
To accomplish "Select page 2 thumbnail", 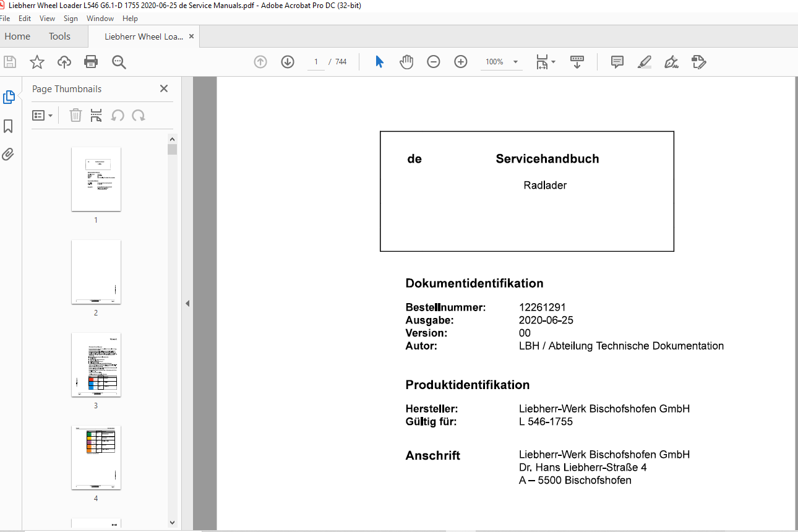I will point(96,272).
